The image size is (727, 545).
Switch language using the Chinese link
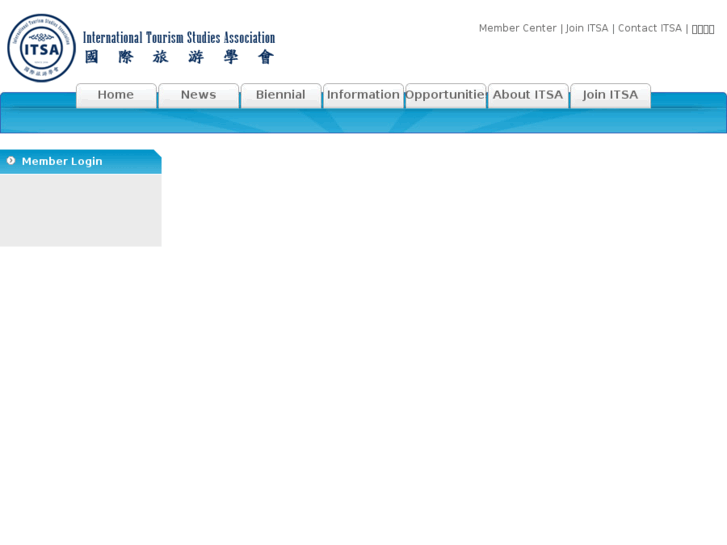703,29
